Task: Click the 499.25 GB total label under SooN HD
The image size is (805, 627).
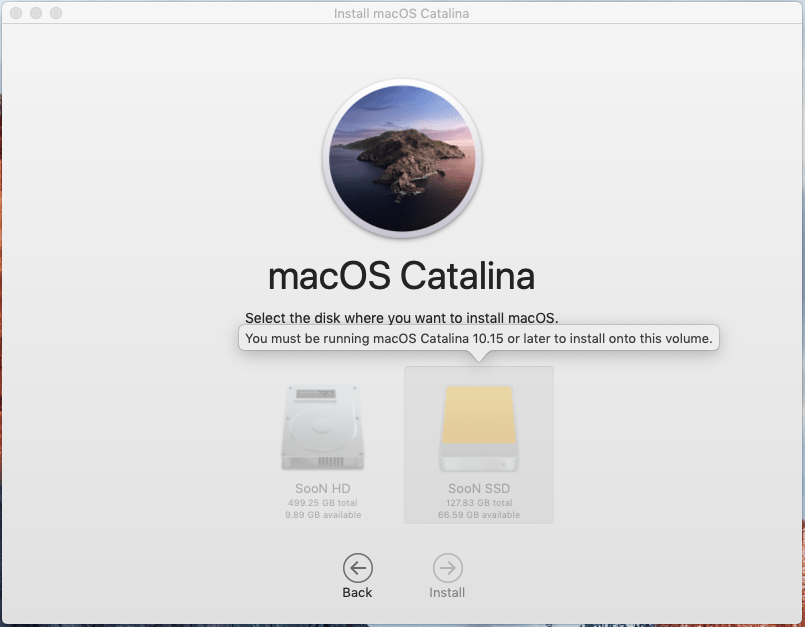Action: click(321, 504)
